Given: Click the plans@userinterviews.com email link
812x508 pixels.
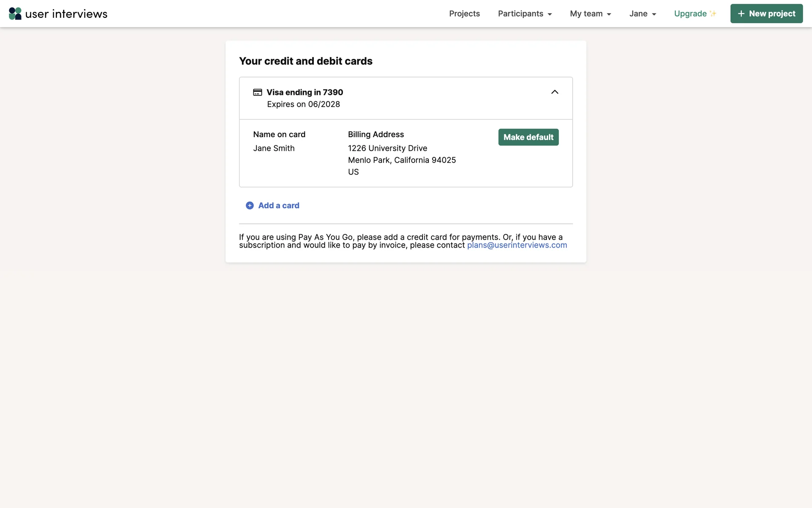Looking at the screenshot, I should pyautogui.click(x=517, y=245).
